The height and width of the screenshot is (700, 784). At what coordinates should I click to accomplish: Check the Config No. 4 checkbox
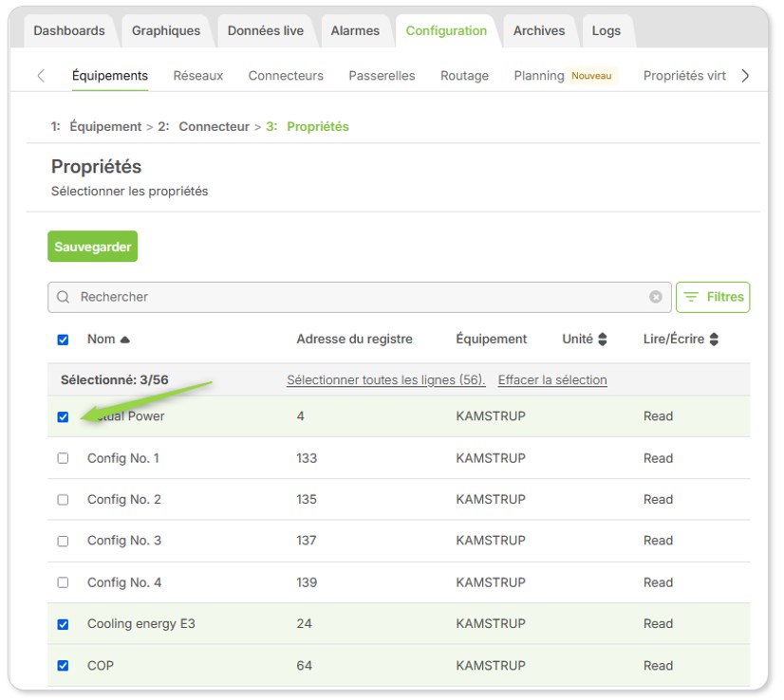pos(63,582)
